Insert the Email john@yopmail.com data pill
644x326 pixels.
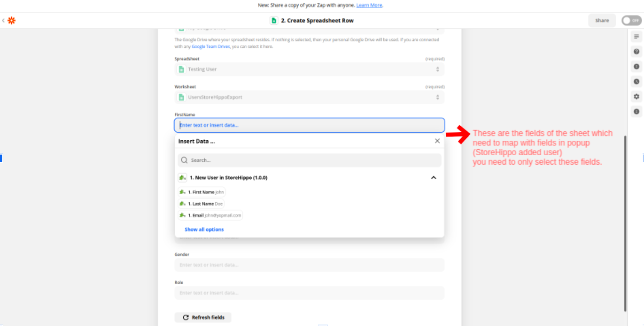[x=210, y=215]
